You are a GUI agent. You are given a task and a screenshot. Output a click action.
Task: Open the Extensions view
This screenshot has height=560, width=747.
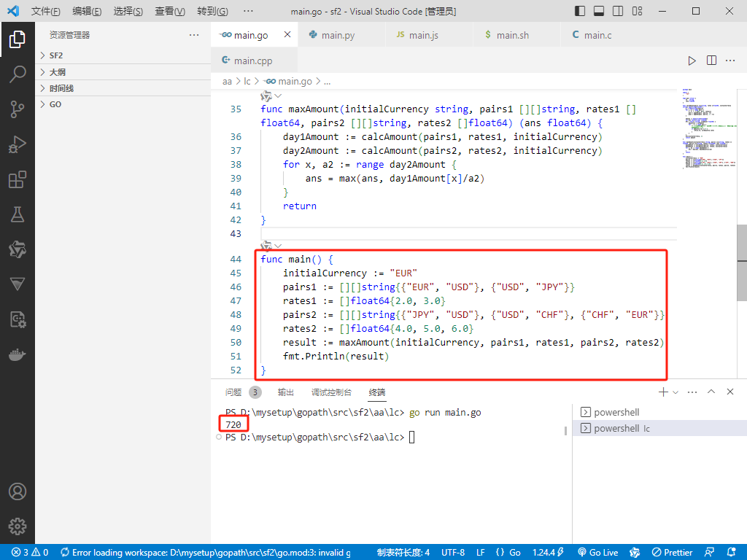click(x=18, y=179)
